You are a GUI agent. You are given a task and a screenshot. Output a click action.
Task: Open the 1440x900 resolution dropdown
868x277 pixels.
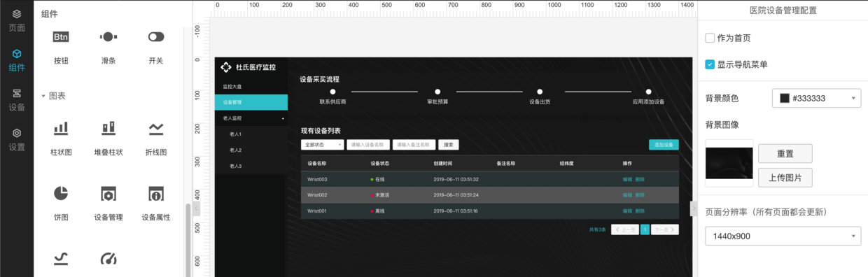[x=783, y=236]
